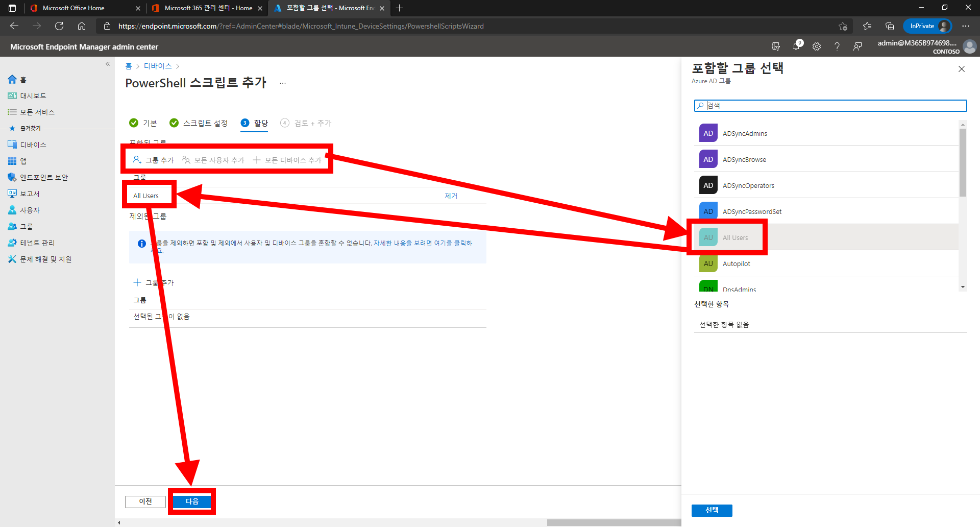Open notifications bell icon
Image resolution: width=980 pixels, height=527 pixels.
796,46
